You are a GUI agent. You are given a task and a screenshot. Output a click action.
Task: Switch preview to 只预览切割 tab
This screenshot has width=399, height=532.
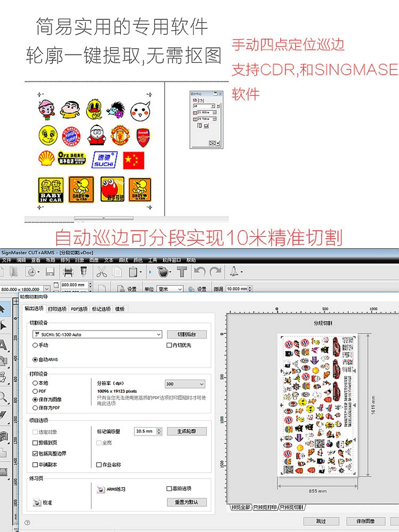tap(291, 507)
